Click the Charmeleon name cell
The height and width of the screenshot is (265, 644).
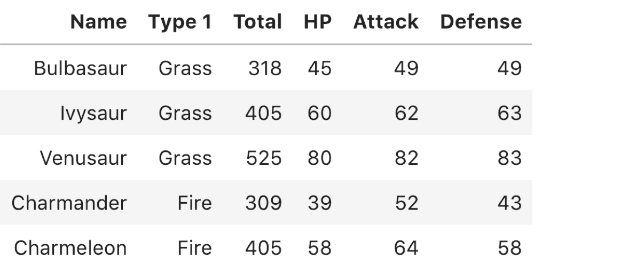pyautogui.click(x=70, y=247)
